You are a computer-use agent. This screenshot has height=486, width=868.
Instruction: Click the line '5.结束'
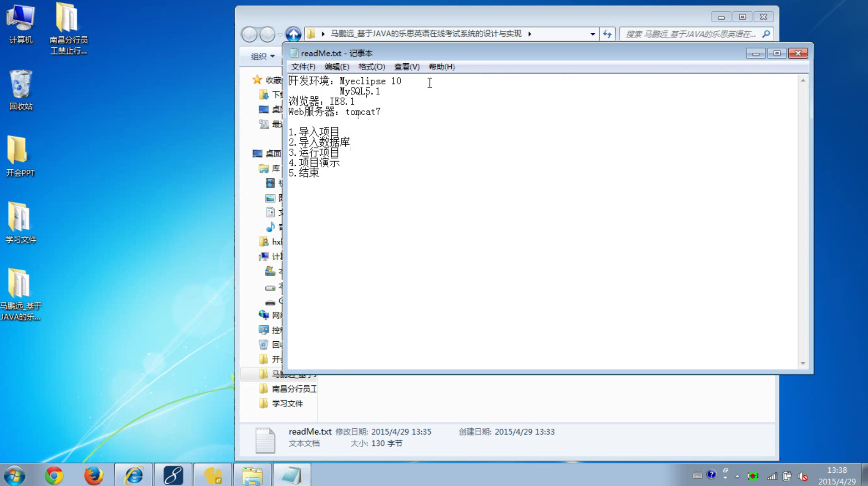[304, 173]
